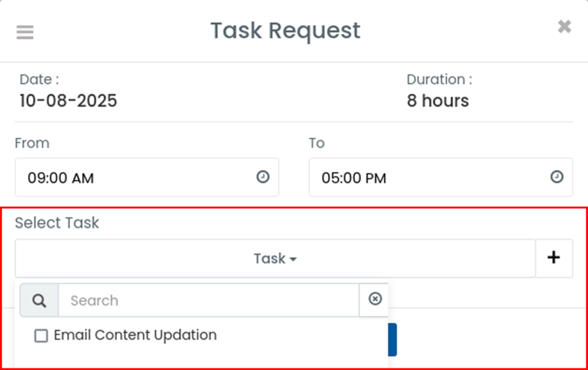Click the blue button behind the dropdown list
The width and height of the screenshot is (588, 370).
(392, 340)
